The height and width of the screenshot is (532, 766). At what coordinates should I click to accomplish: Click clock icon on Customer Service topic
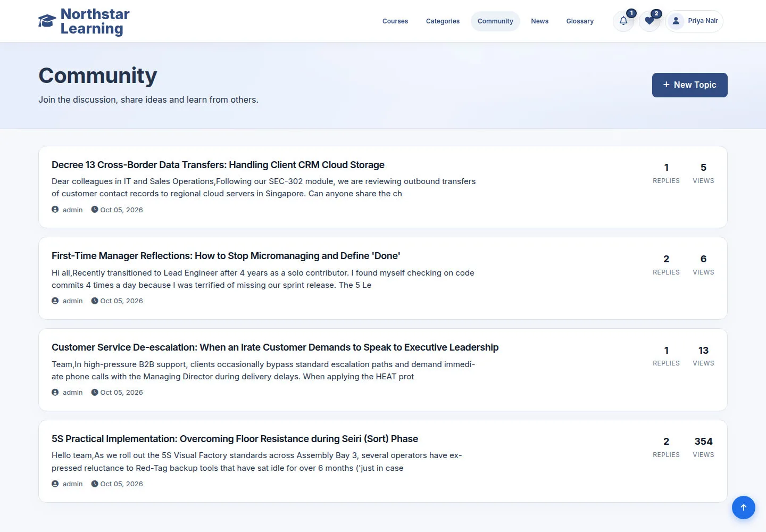coord(95,392)
